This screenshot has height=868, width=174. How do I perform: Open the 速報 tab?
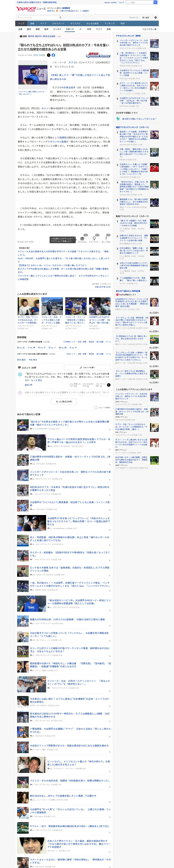pos(32,24)
